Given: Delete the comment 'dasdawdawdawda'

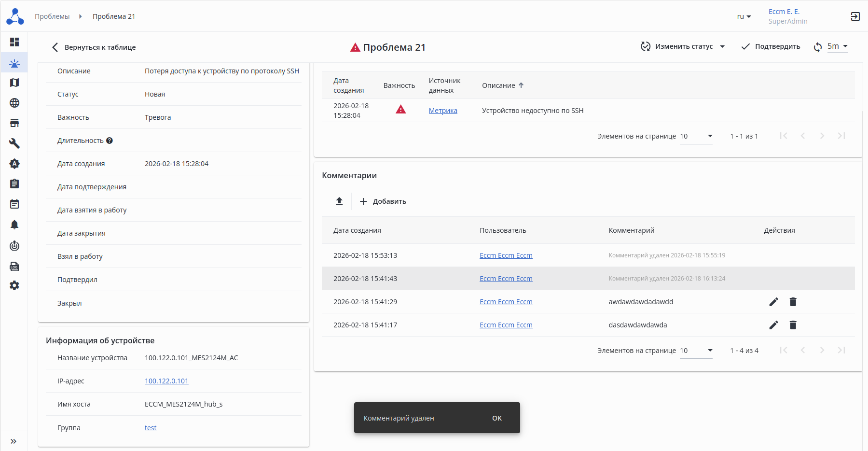Looking at the screenshot, I should pyautogui.click(x=793, y=325).
